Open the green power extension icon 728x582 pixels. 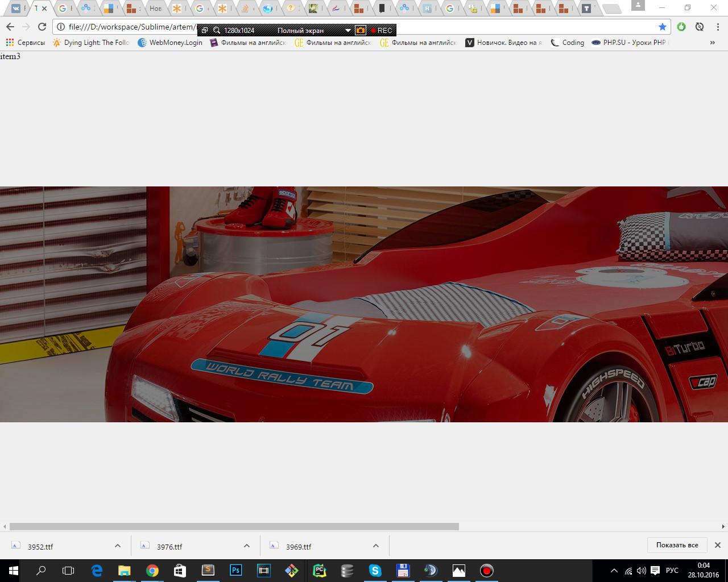point(681,27)
